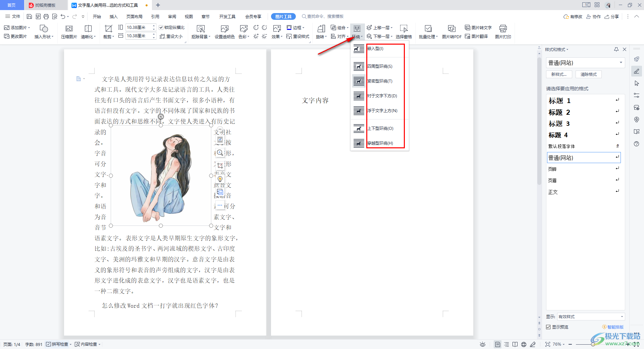The width and height of the screenshot is (644, 349).
Task: Open the current style 普通(网站) combo box
Action: point(585,63)
